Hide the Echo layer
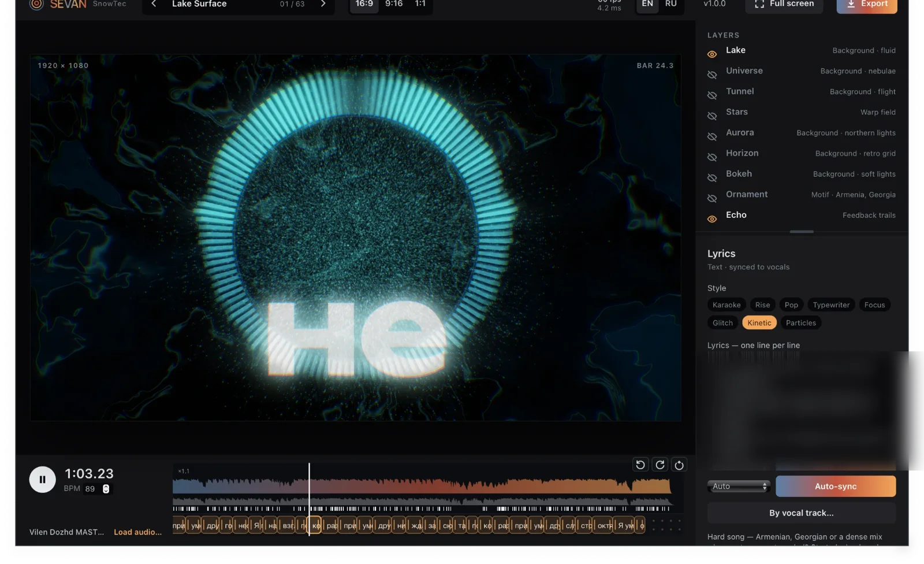 coord(712,219)
